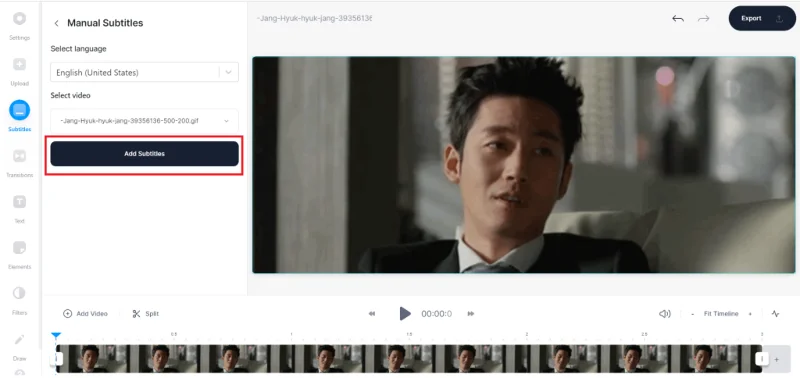Zoom in the timeline with plus
Image resolution: width=800 pixels, height=378 pixels.
click(750, 314)
